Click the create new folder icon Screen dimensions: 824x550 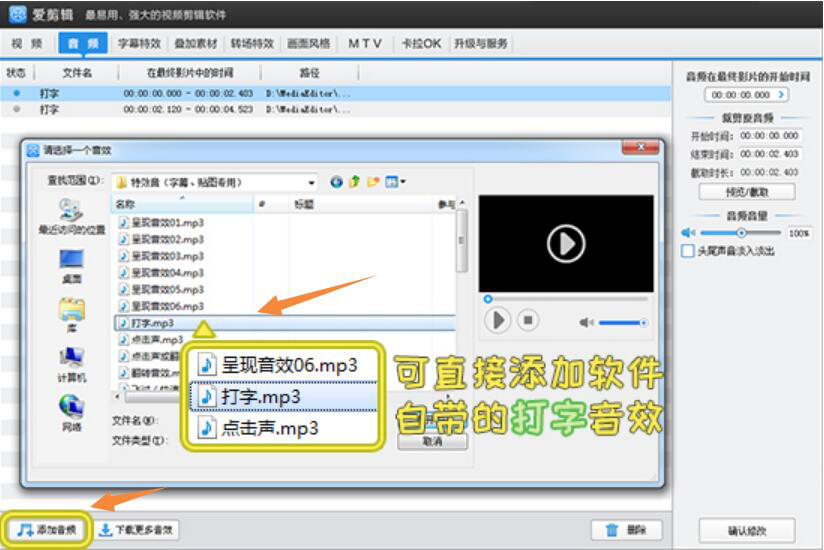373,182
